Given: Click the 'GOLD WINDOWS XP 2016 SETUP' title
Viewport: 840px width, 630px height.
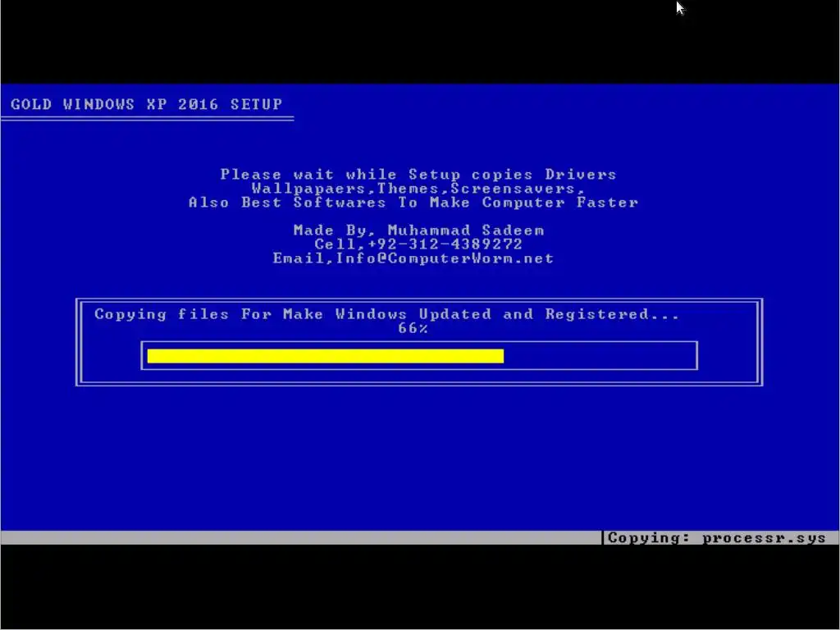Looking at the screenshot, I should [x=146, y=104].
